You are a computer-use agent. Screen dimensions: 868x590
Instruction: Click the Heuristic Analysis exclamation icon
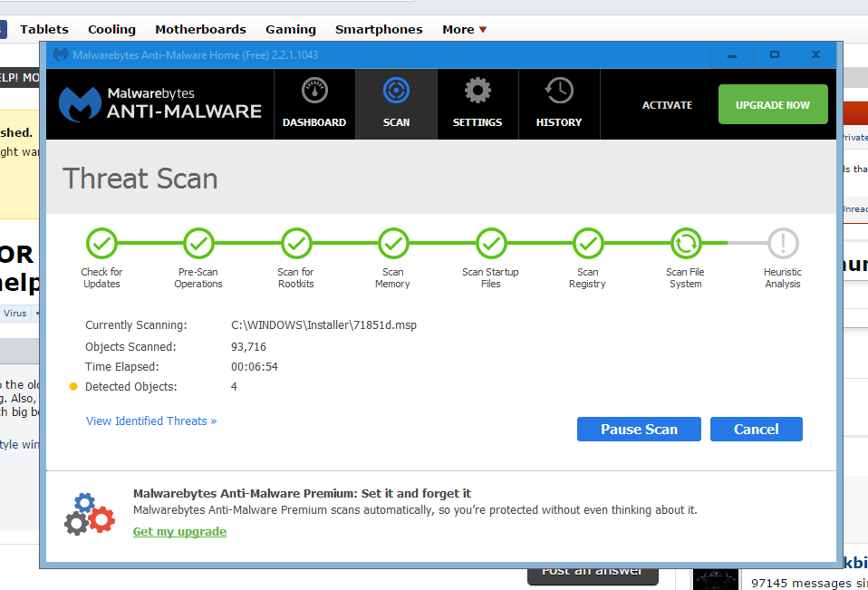(x=783, y=244)
